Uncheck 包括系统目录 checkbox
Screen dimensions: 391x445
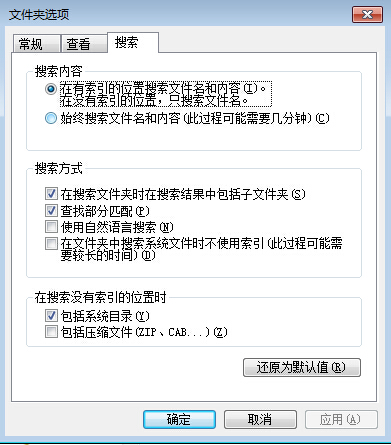51,315
